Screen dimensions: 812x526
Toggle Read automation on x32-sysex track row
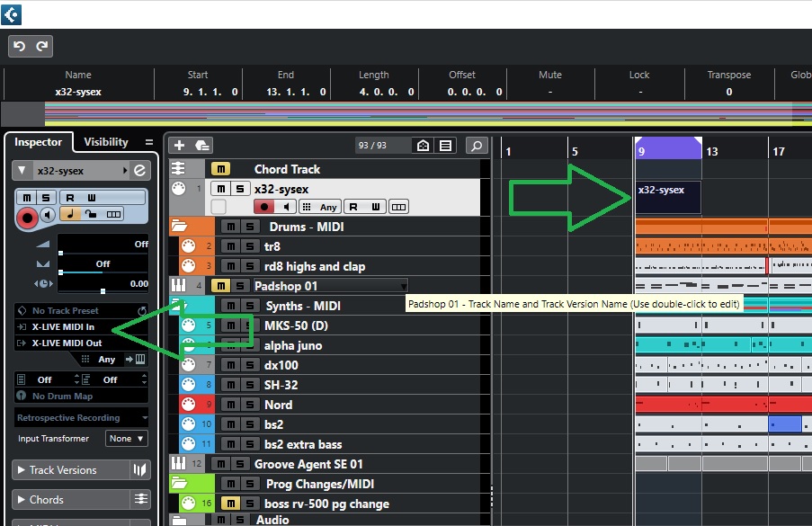(353, 207)
